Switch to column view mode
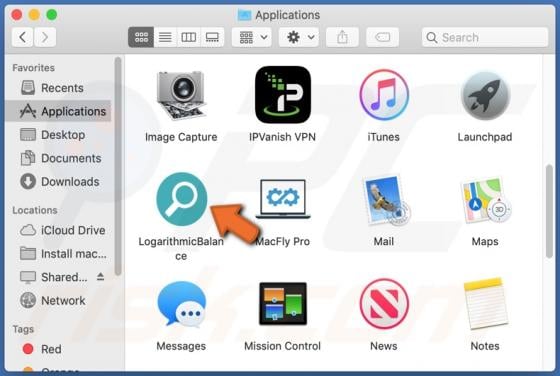 189,37
